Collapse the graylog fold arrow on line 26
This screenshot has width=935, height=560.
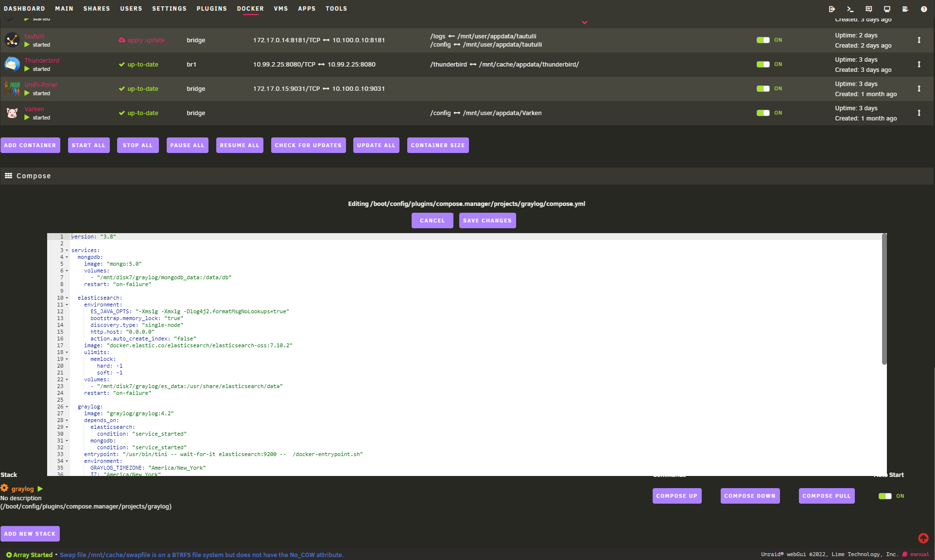pyautogui.click(x=67, y=407)
